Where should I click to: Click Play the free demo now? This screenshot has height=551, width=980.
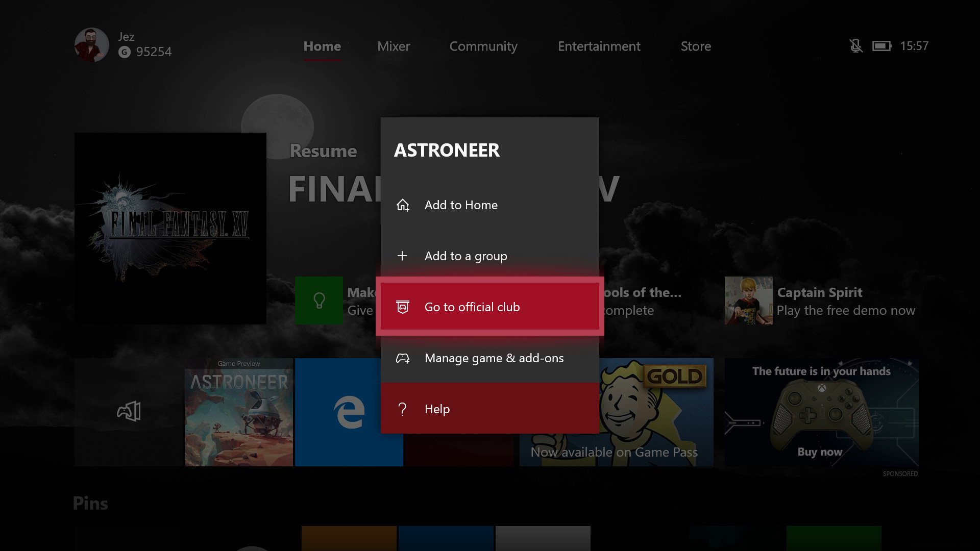[846, 311]
